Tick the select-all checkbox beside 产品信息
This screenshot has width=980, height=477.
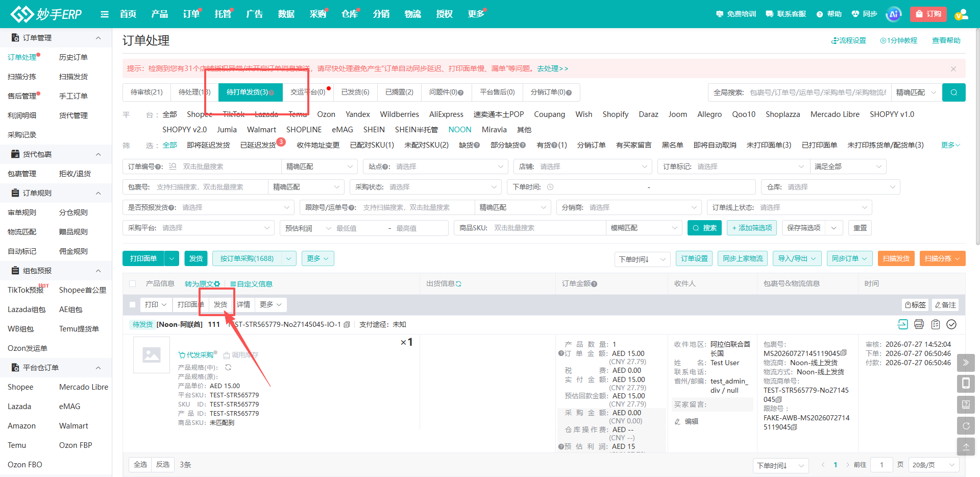(133, 283)
